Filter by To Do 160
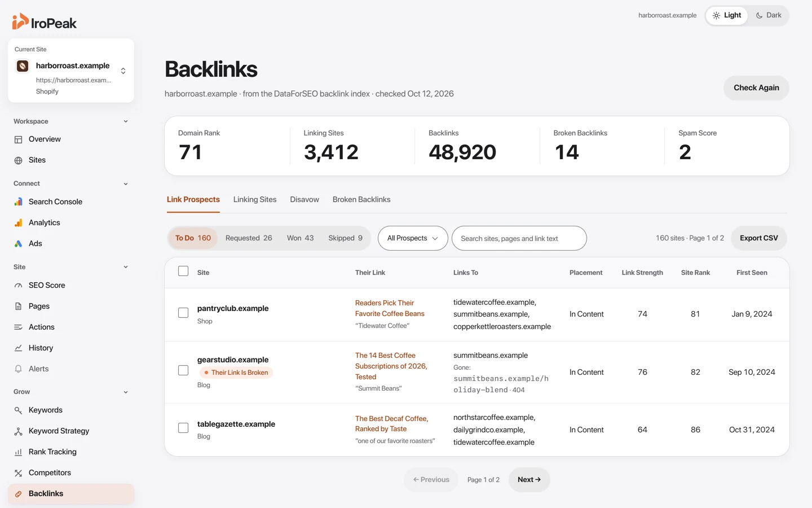Image resolution: width=812 pixels, height=508 pixels. (x=193, y=238)
